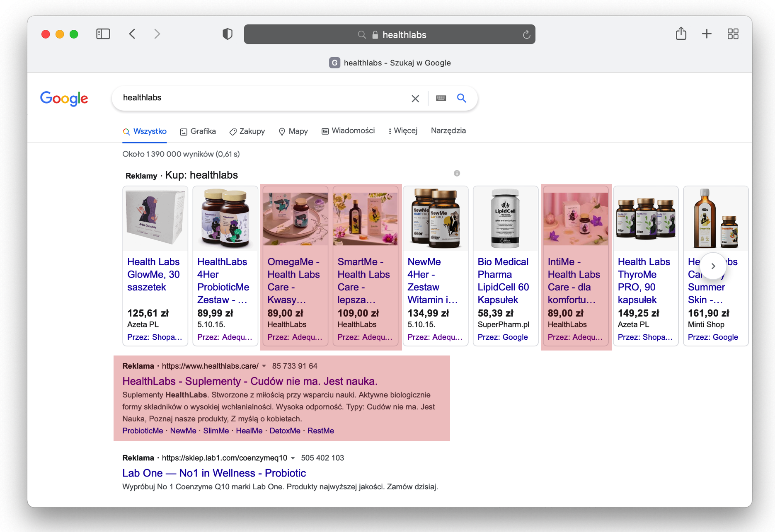Click price 161,90 zł on Summer Skin
Screen dimensions: 775x532
(709, 313)
